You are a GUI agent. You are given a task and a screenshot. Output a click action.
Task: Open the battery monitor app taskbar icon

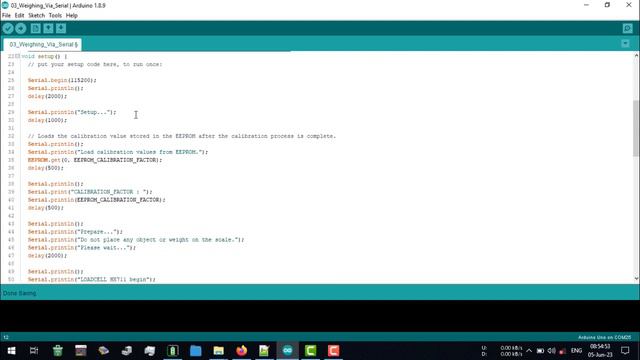173,351
